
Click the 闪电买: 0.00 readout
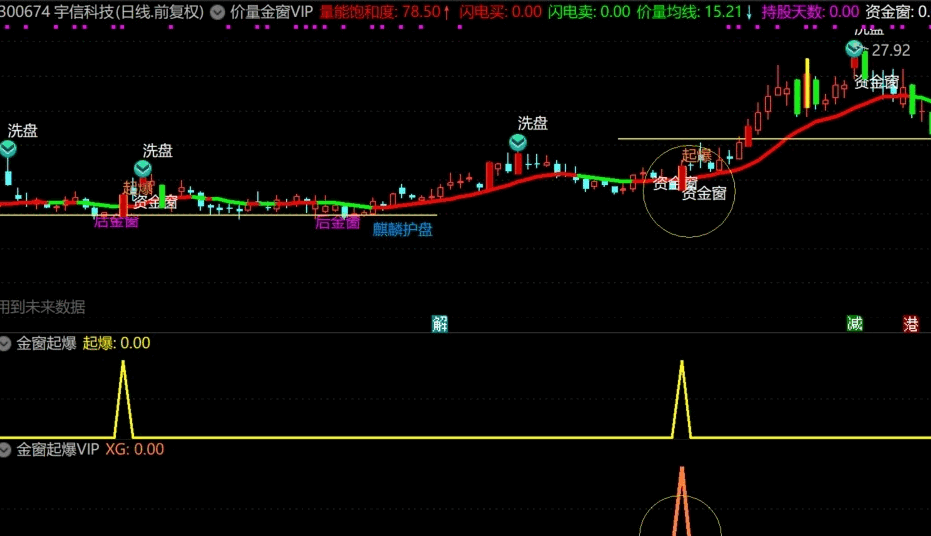500,12
